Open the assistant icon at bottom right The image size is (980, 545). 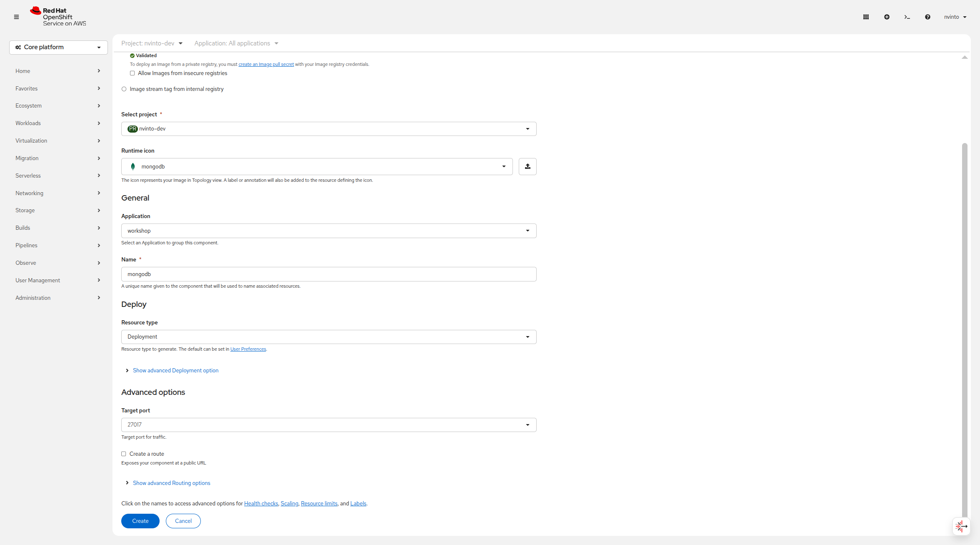pos(961,526)
